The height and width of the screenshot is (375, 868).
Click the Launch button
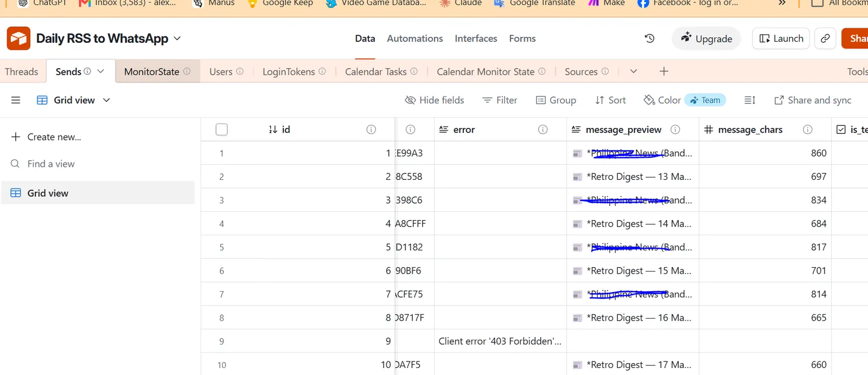tap(781, 38)
